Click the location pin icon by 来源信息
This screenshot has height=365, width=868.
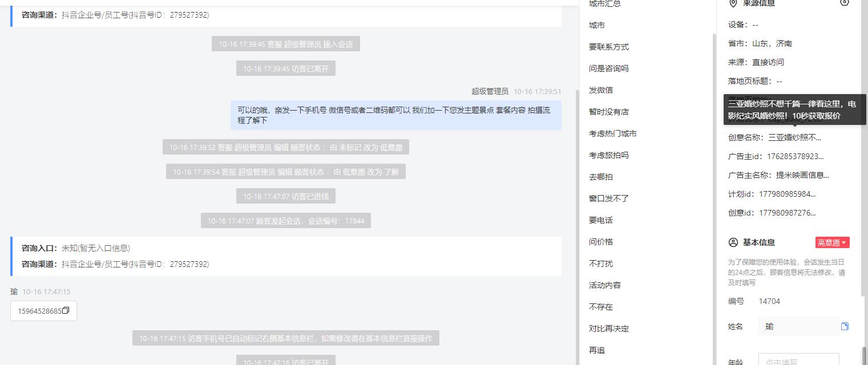(733, 3)
